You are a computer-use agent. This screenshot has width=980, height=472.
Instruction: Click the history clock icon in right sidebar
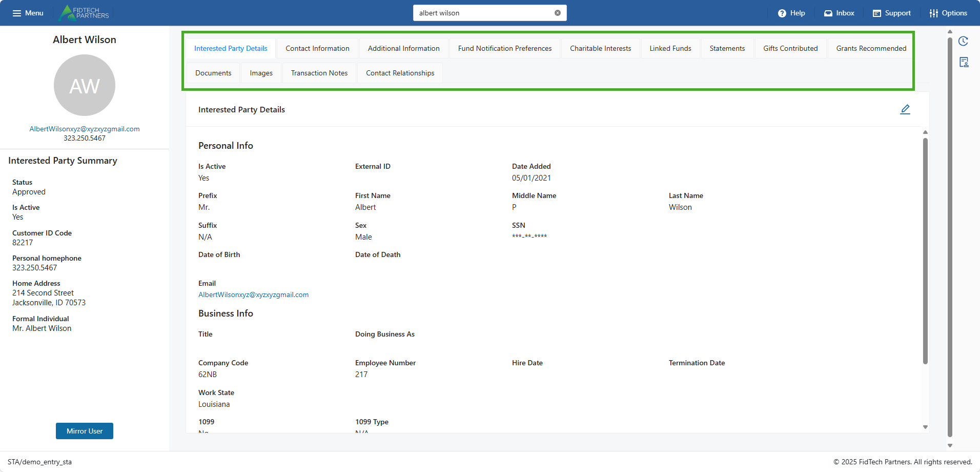pos(964,41)
